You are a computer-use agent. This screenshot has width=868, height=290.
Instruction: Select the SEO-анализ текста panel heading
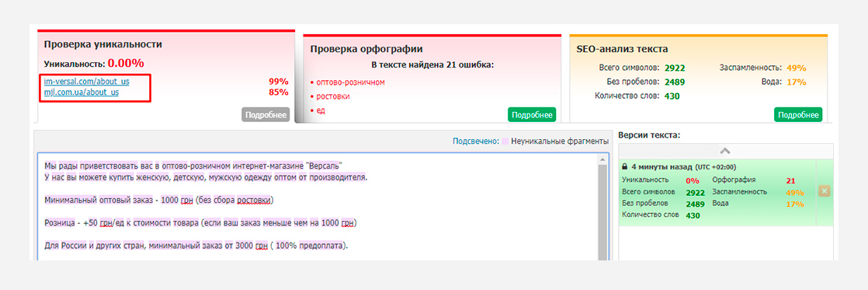click(x=622, y=49)
